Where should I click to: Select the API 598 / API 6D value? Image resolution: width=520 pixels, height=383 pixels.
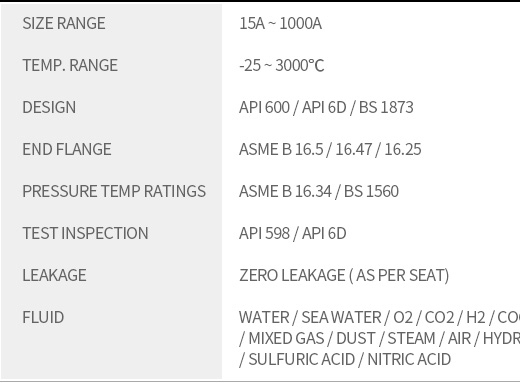293,233
